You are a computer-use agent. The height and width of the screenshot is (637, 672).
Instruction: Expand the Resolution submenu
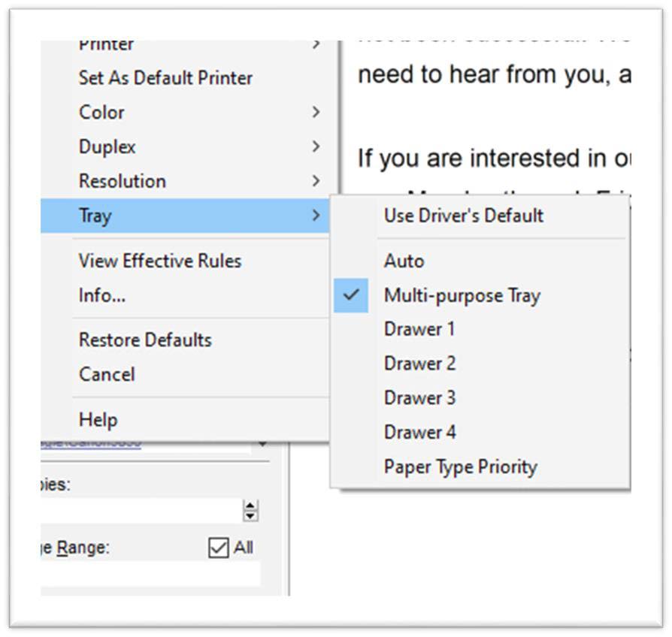pyautogui.click(x=123, y=182)
